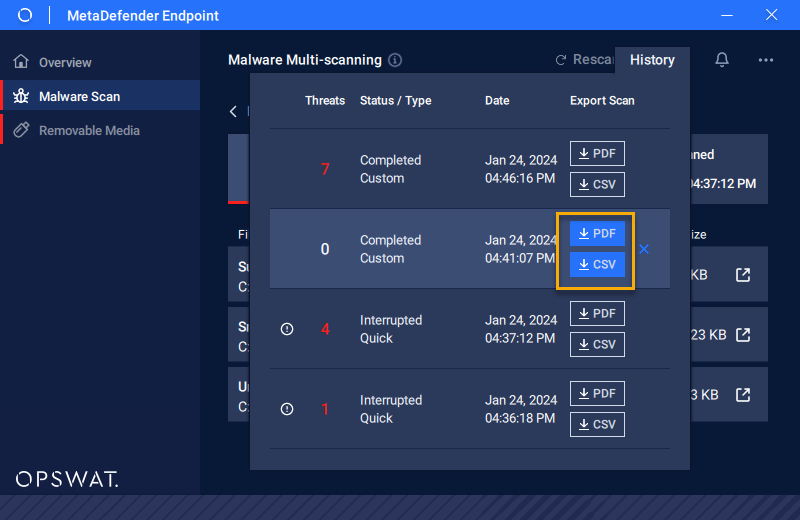800x520 pixels.
Task: Click the MetaDefender logo circle in title bar
Action: [x=24, y=15]
